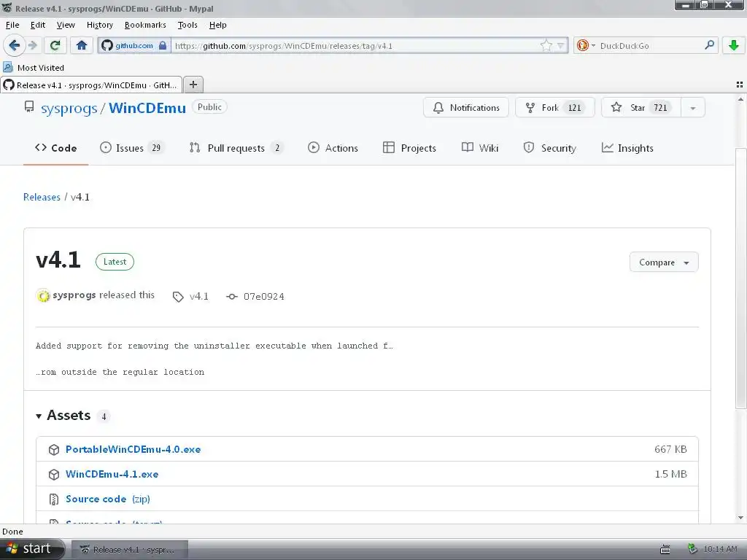Star the WinCDEmu repository

pyautogui.click(x=641, y=108)
